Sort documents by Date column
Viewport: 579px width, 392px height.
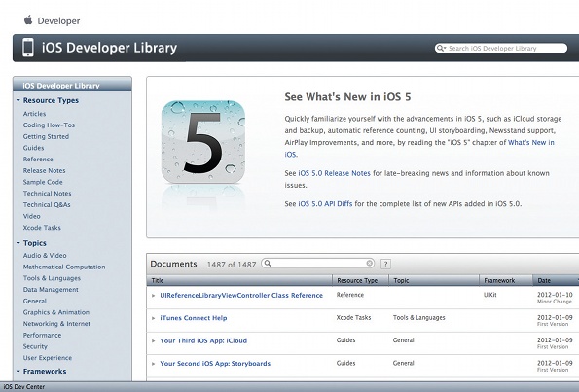click(556, 280)
